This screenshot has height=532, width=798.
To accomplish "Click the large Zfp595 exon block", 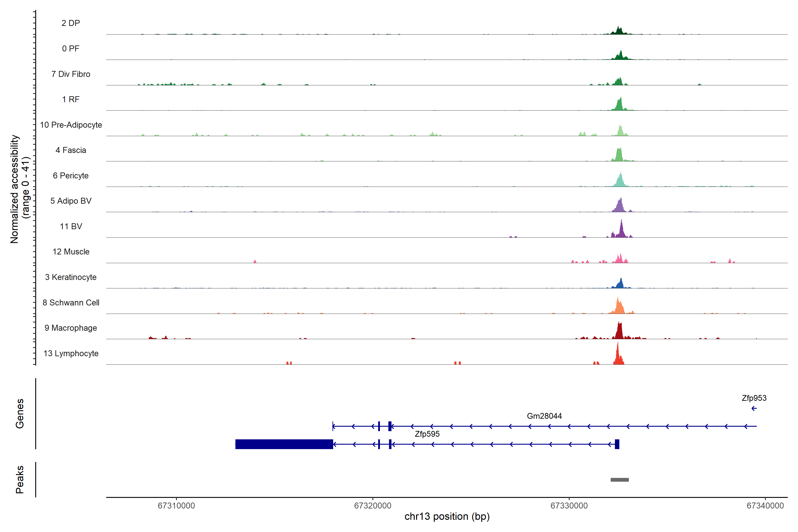I will point(284,444).
